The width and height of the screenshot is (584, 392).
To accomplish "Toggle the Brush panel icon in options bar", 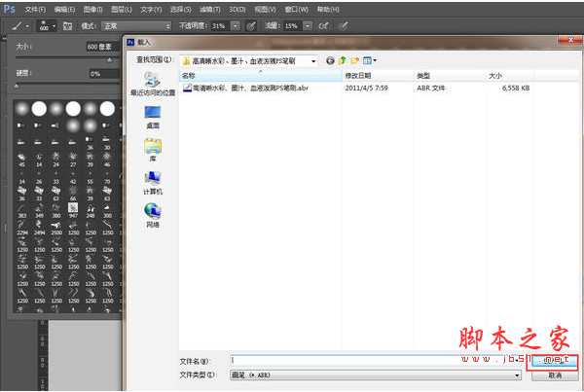I will [67, 25].
